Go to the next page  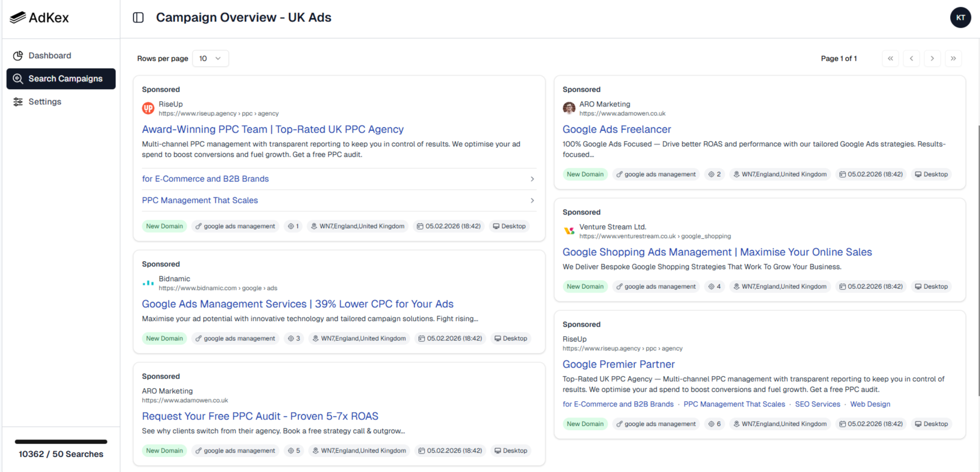[x=932, y=58]
